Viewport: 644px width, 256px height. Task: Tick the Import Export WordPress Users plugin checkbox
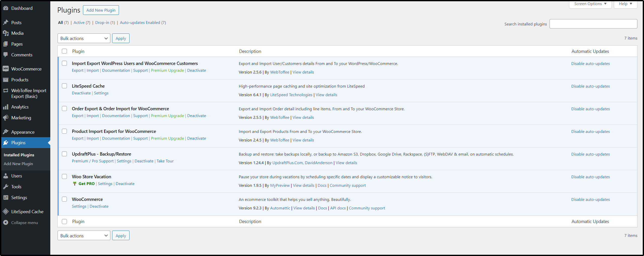[x=64, y=63]
